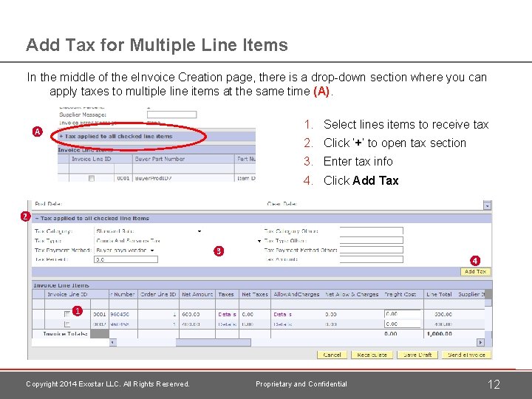
Task: Tick the BuyerProdID7 line checkbox
Action: point(92,178)
